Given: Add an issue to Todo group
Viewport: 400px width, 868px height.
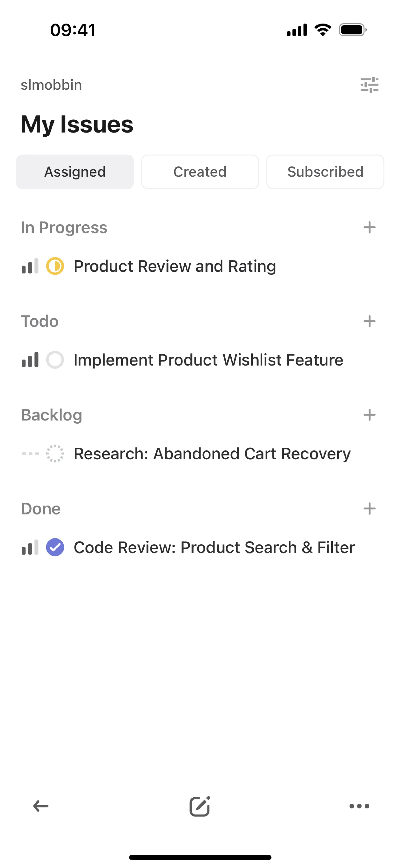Looking at the screenshot, I should pos(369,321).
